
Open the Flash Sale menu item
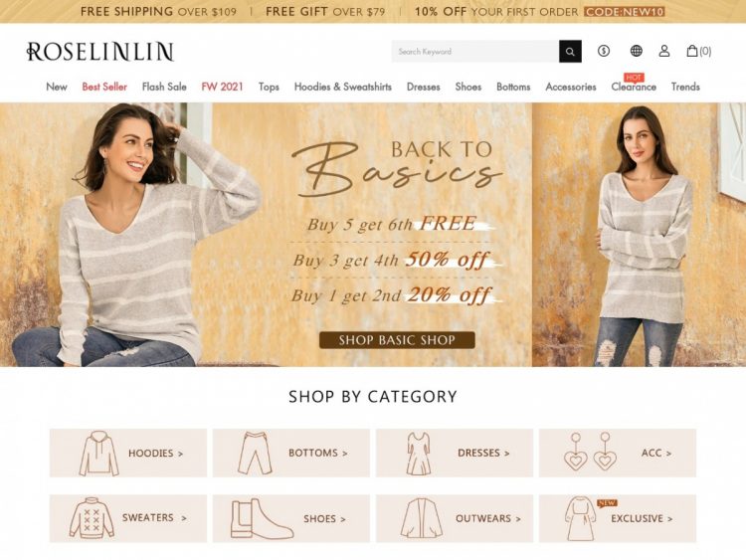pyautogui.click(x=164, y=87)
